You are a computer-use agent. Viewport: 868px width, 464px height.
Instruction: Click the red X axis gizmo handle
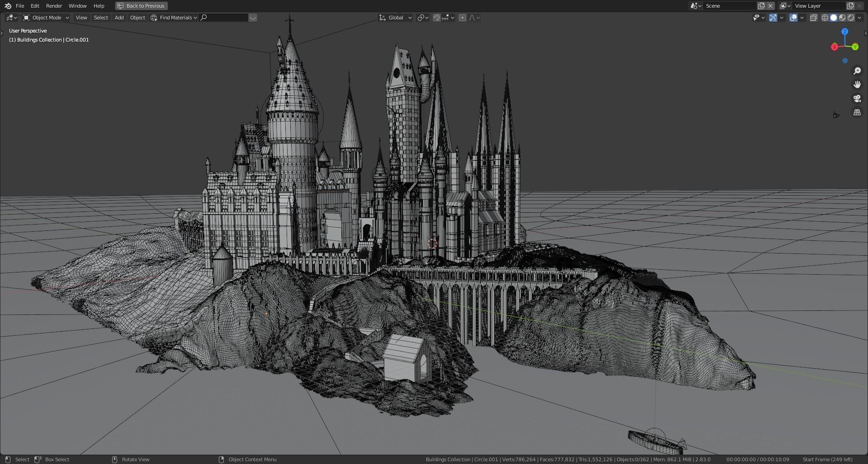click(835, 47)
